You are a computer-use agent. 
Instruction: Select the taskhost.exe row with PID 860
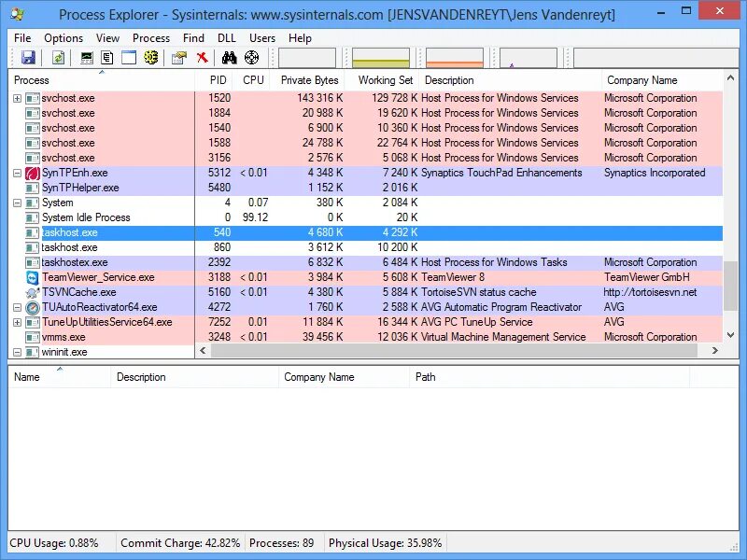[x=365, y=247]
